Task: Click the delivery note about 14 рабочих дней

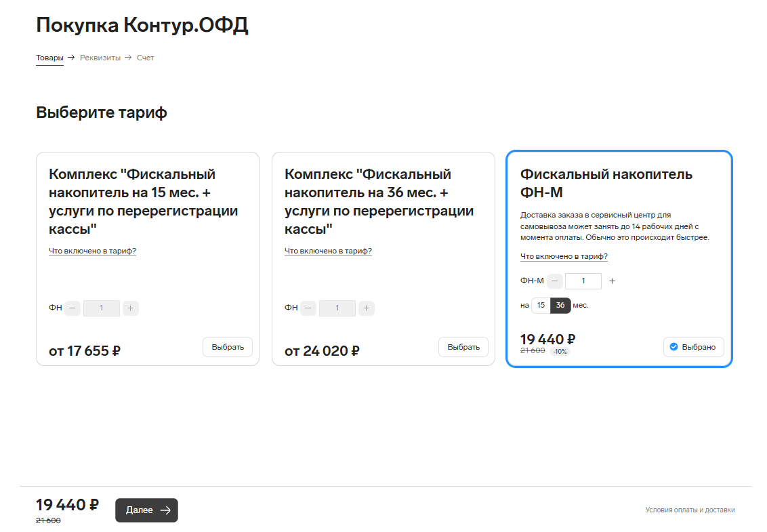Action: 615,226
